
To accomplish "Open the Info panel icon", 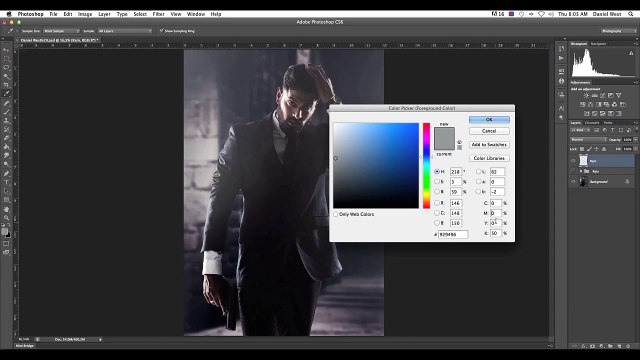I will pyautogui.click(x=561, y=81).
